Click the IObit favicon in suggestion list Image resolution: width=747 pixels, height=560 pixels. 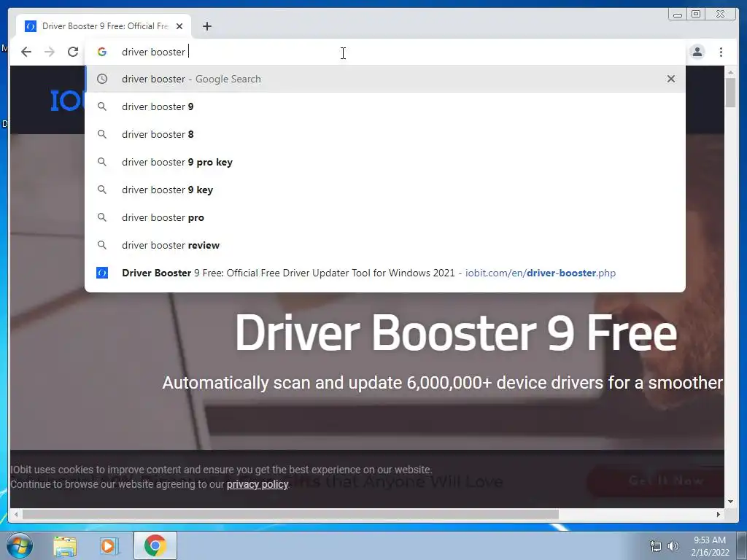(102, 273)
